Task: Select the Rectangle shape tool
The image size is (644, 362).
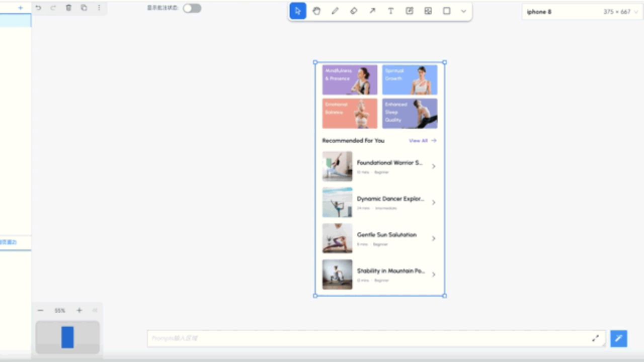Action: [446, 11]
